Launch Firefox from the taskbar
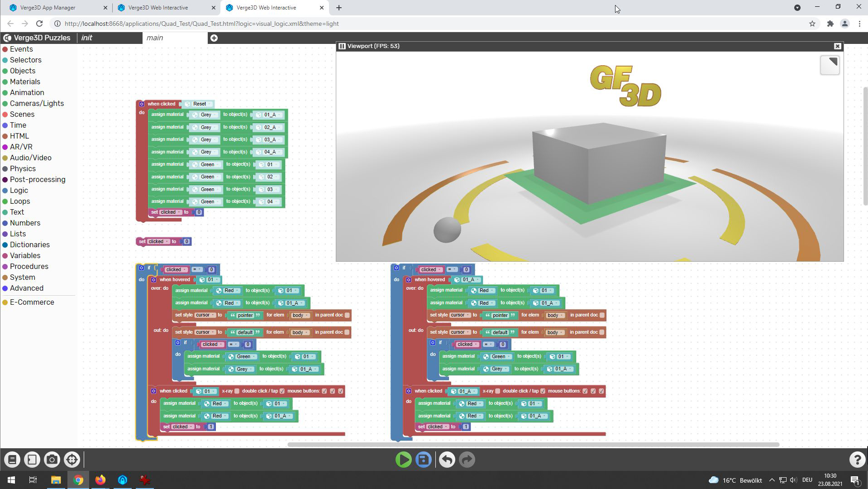Screen dimensions: 868x489 point(100,480)
